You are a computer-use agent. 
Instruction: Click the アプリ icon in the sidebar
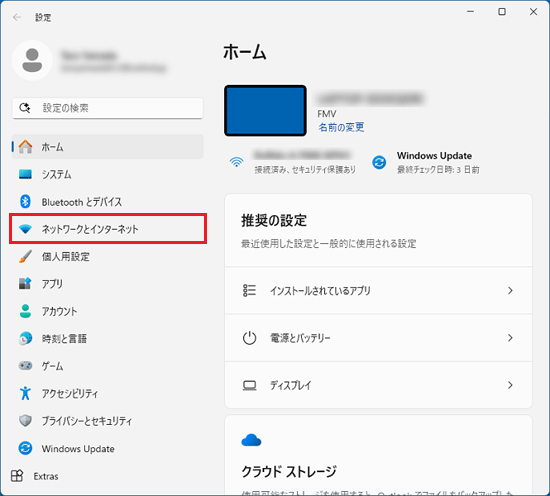click(x=25, y=283)
